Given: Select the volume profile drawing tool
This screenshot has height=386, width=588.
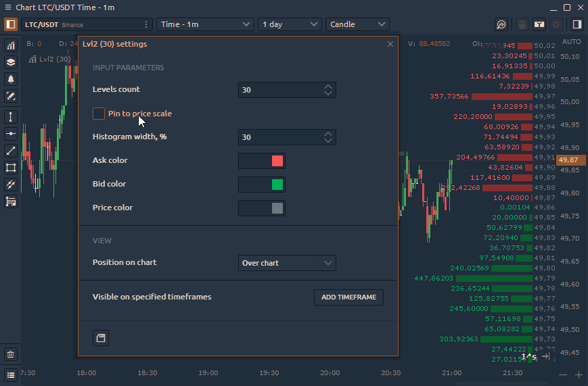Looking at the screenshot, I should coord(11,201).
